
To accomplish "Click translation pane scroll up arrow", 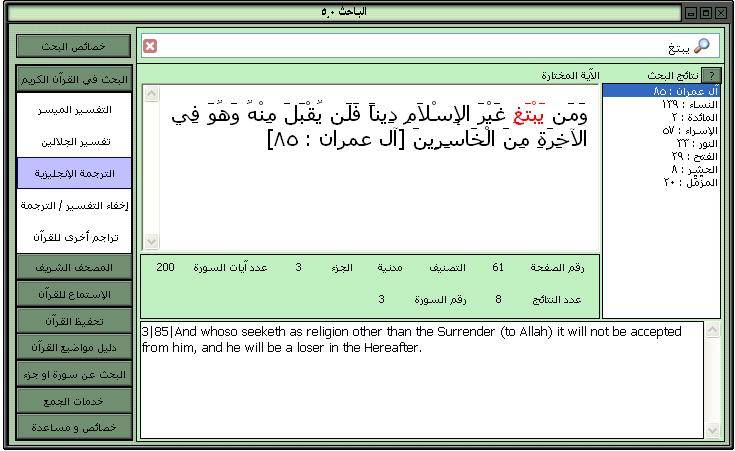I will pos(712,330).
